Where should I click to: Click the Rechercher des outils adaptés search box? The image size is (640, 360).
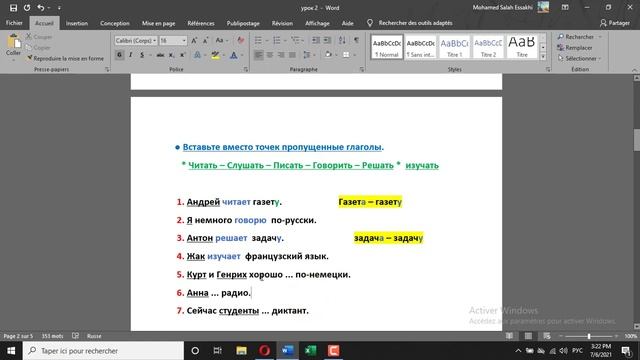[x=415, y=23]
